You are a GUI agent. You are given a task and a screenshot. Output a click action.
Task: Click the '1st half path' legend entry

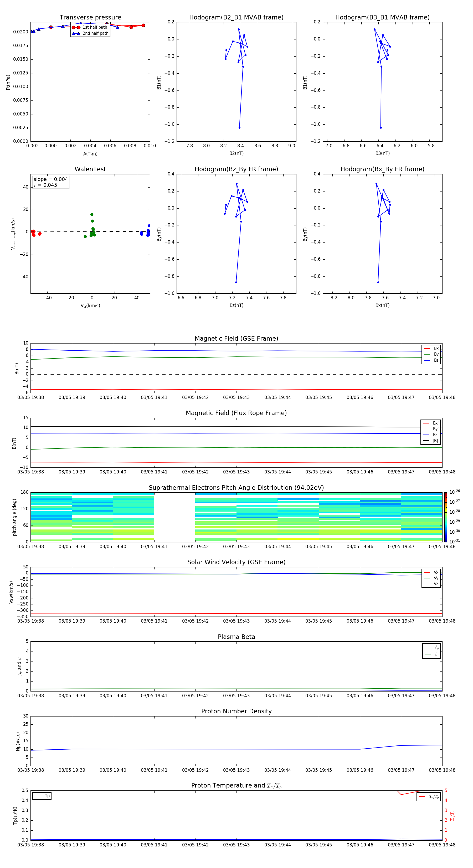(x=90, y=27)
